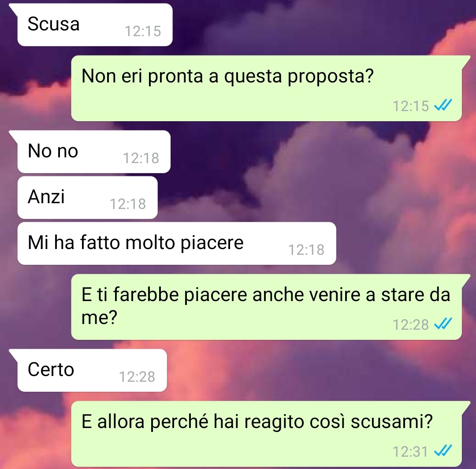
Task: Tap the blue read ticks on 'Non eri pronta' message
Action: [x=443, y=105]
